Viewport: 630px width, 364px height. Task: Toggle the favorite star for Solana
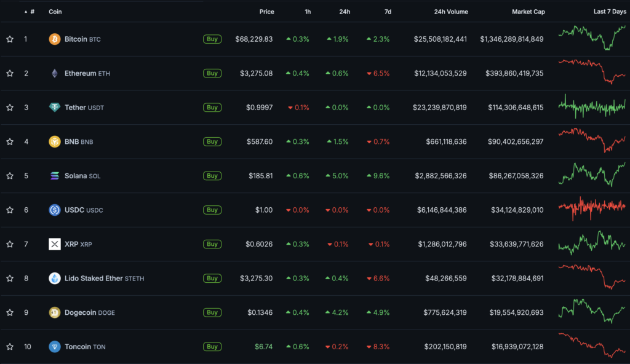10,176
